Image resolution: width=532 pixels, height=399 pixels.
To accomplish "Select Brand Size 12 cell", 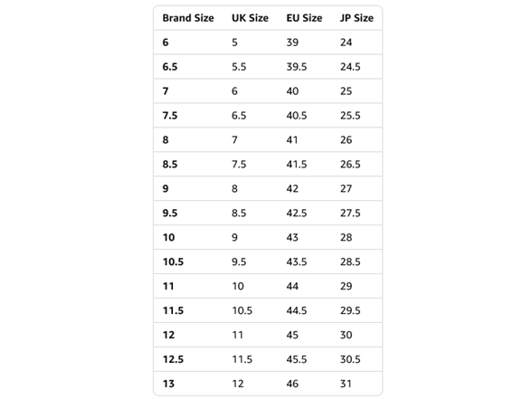I will (168, 335).
